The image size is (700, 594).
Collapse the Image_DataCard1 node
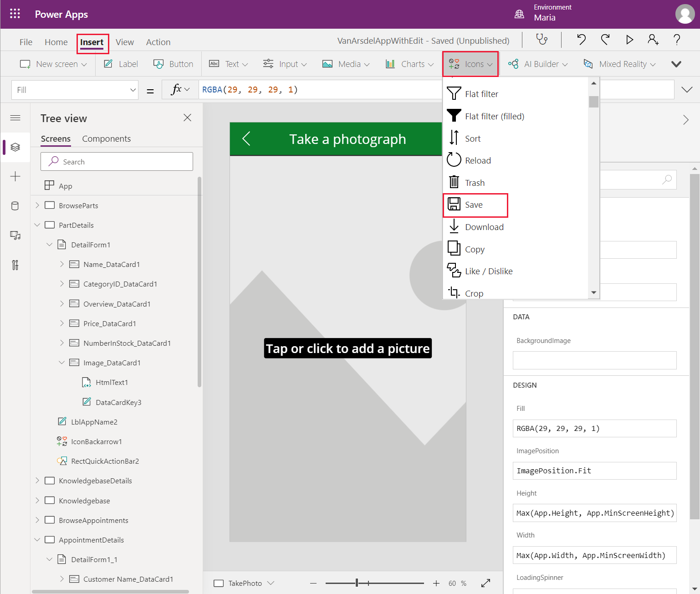click(x=62, y=363)
